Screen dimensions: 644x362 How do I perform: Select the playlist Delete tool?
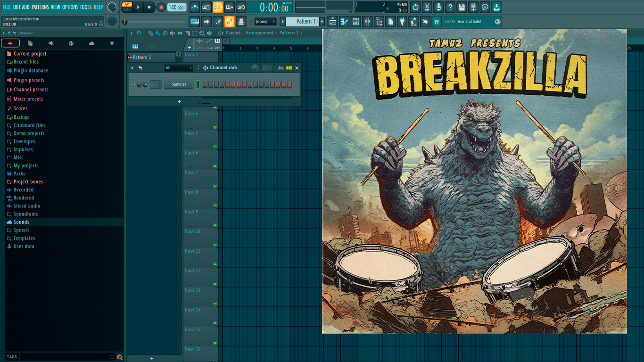point(165,33)
